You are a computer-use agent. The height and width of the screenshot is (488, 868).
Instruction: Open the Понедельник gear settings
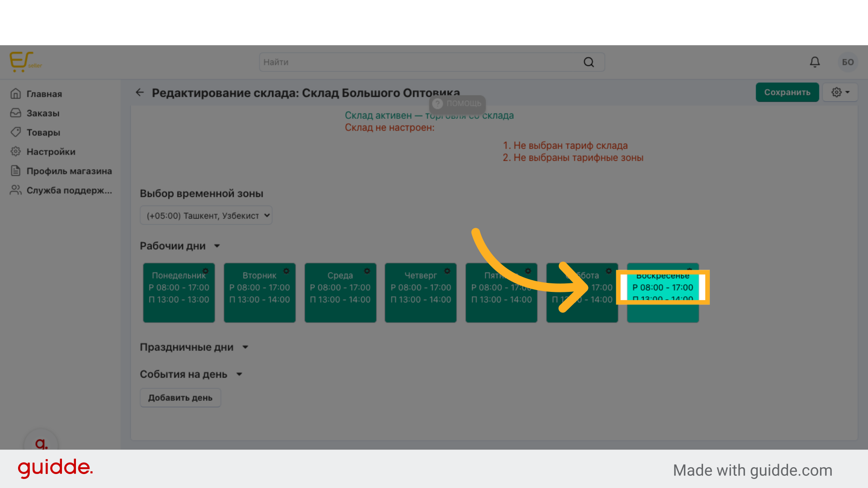coord(206,271)
